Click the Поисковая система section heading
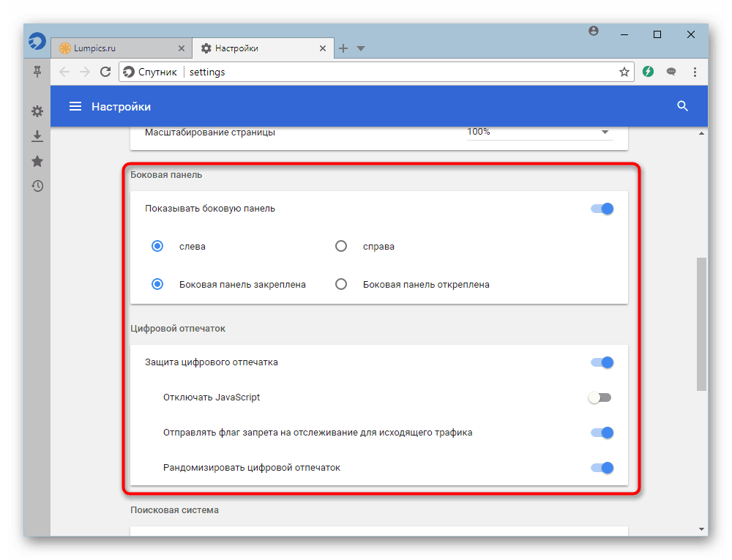Image resolution: width=732 pixels, height=560 pixels. 175,510
